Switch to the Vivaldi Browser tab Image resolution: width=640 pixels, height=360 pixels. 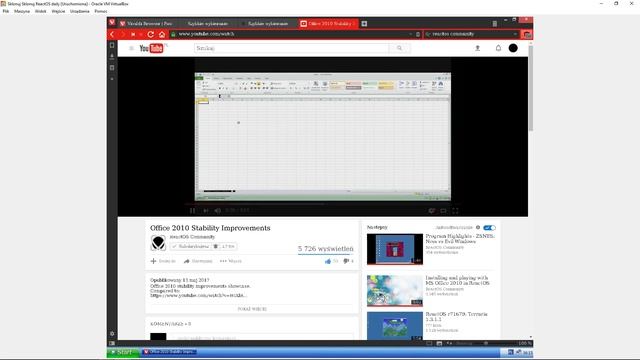(x=146, y=24)
